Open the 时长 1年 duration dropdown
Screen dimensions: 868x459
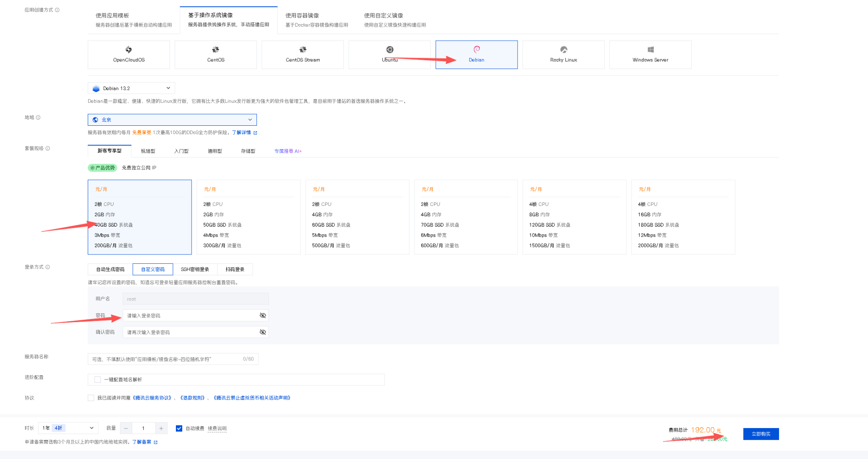click(x=68, y=428)
